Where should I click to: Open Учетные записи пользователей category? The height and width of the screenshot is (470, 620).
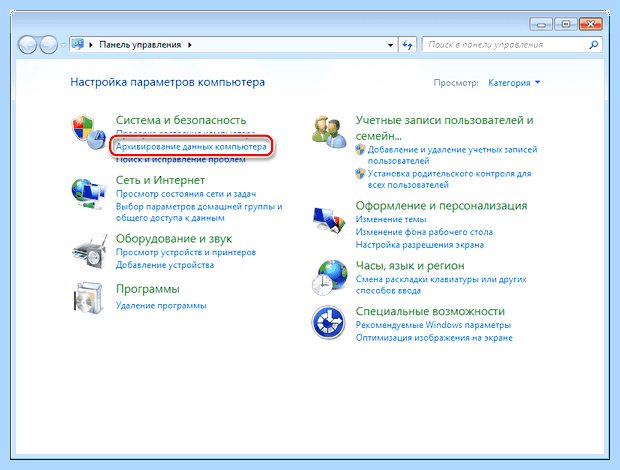(x=444, y=128)
